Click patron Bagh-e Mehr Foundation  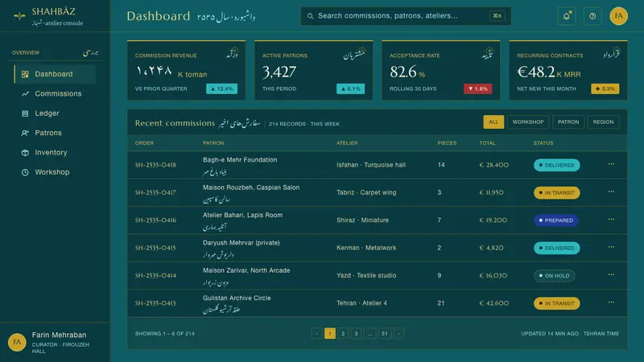240,159
